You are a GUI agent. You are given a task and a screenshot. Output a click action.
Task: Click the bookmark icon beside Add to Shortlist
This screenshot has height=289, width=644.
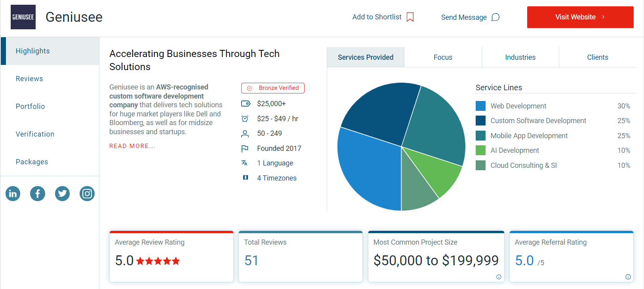410,17
